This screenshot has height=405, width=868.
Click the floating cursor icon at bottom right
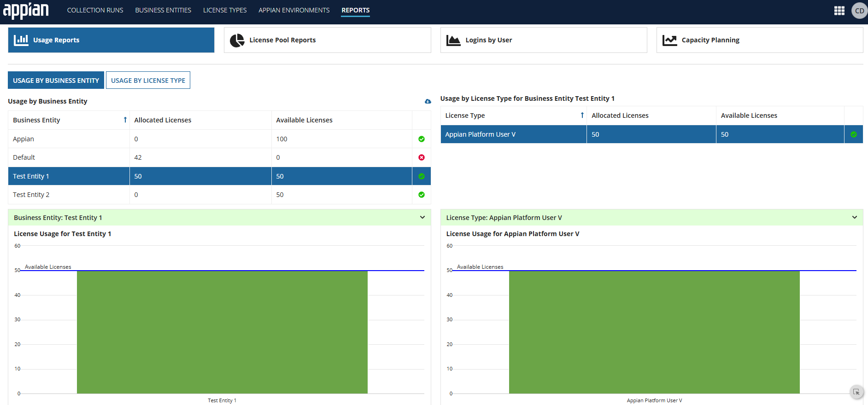pyautogui.click(x=856, y=392)
